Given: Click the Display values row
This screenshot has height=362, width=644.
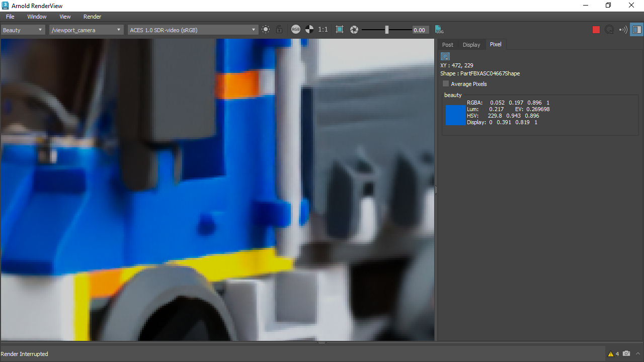Looking at the screenshot, I should (502, 122).
